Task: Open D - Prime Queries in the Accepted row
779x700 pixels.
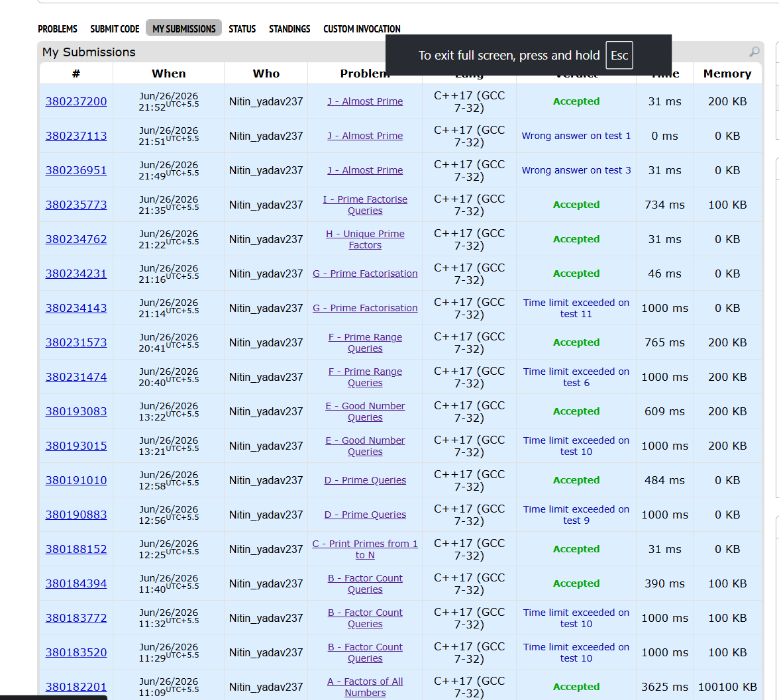Action: click(365, 480)
